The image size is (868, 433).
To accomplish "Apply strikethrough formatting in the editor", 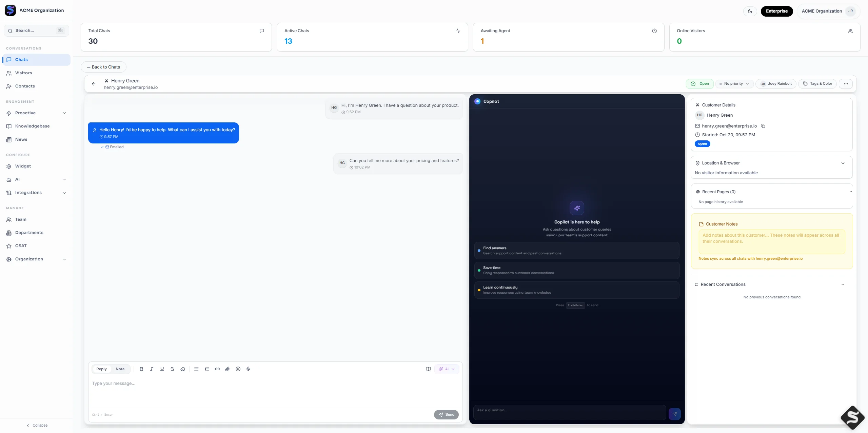I will point(172,369).
